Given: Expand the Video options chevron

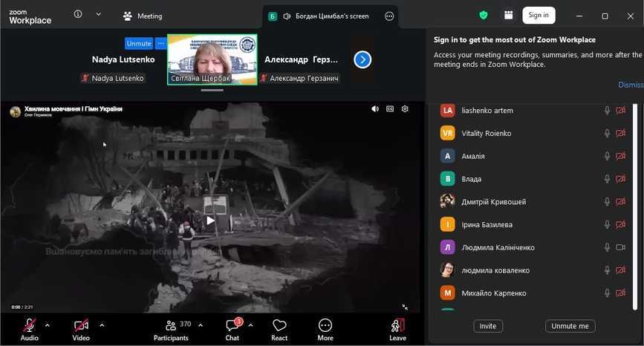Looking at the screenshot, I should coord(102,325).
